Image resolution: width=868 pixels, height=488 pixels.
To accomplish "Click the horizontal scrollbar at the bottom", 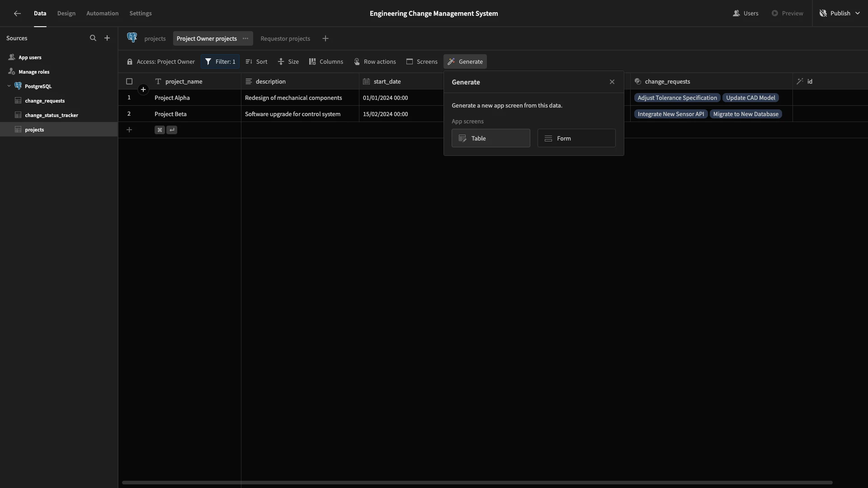I will click(477, 483).
